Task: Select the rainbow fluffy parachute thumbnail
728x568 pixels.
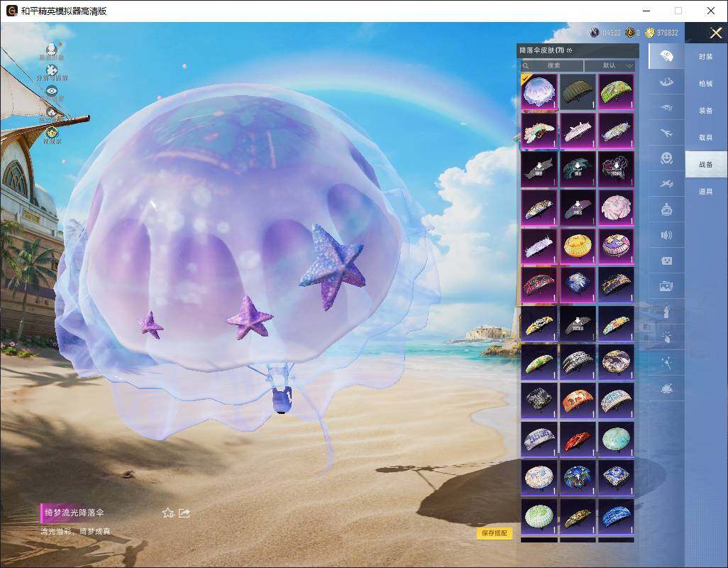Action: (539, 131)
